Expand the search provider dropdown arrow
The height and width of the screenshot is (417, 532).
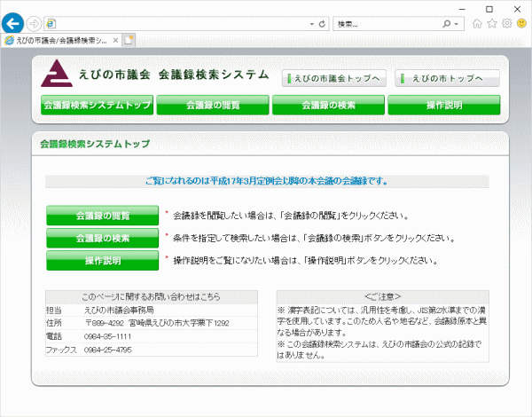pos(457,24)
